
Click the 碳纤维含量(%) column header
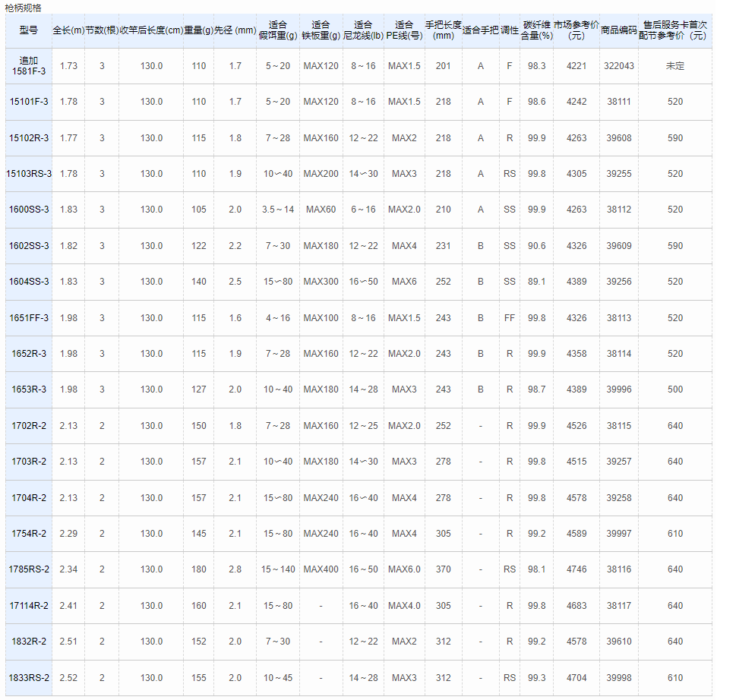click(x=536, y=30)
